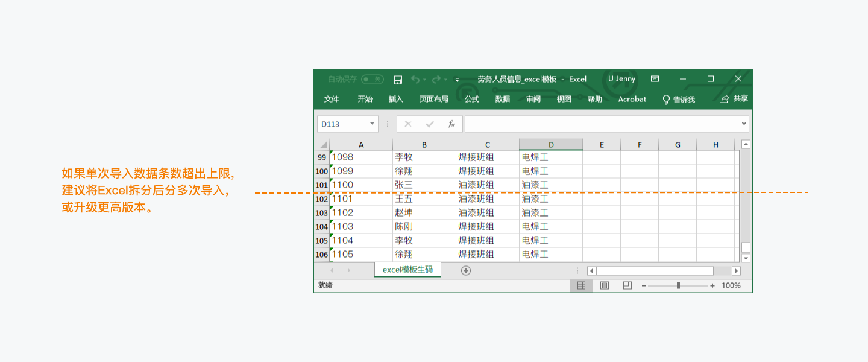868x362 pixels.
Task: Zoom in with the plus button
Action: pos(712,286)
